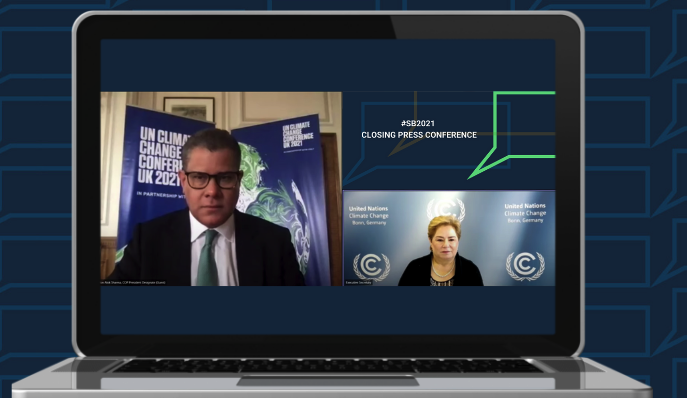Image resolution: width=687 pixels, height=398 pixels.
Task: Click the left 'United Nations Climate Change Bonn' text
Action: point(368,215)
